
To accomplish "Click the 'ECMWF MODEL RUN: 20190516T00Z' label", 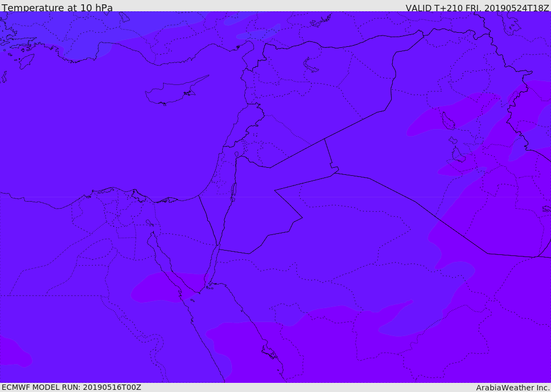I will 72,387.
